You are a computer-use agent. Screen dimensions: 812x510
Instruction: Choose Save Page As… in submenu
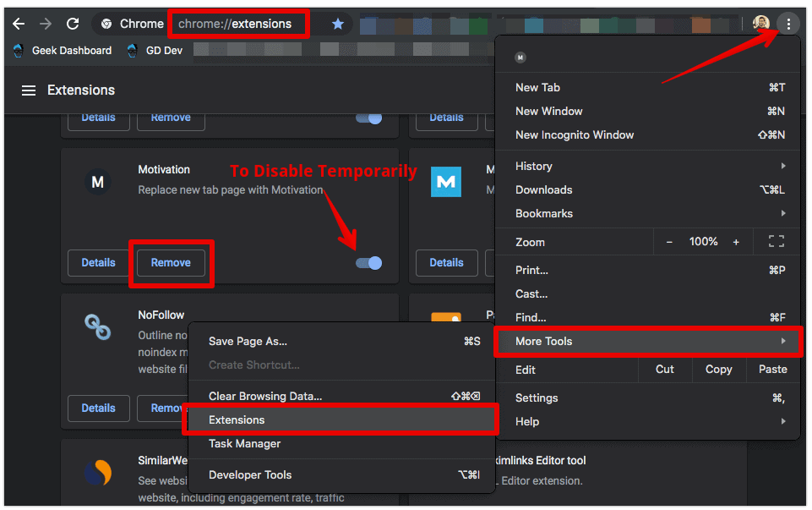point(342,342)
